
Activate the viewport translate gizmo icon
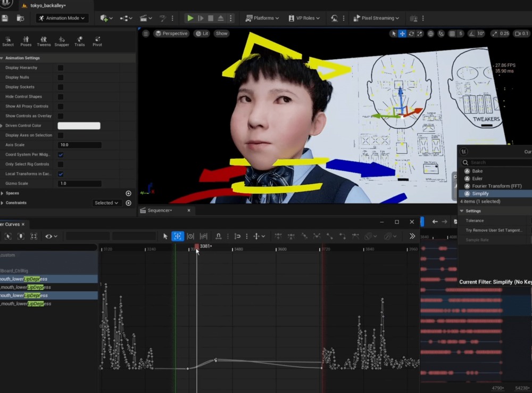coord(402,34)
